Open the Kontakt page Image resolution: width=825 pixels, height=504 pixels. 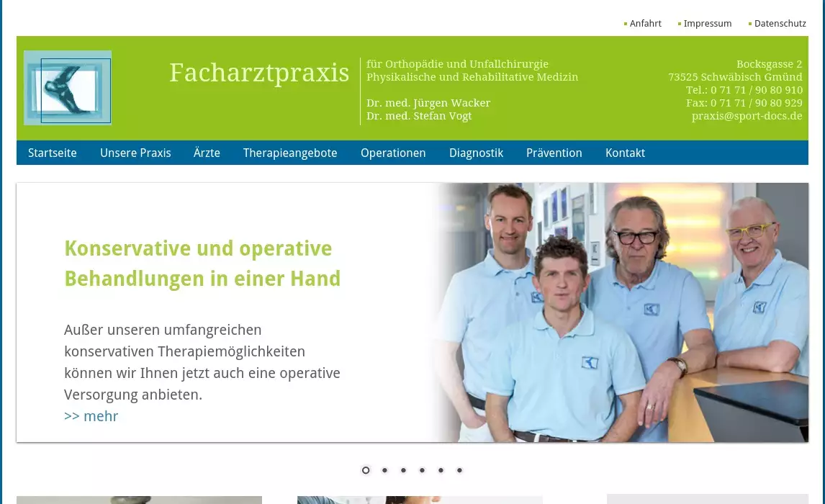[625, 153]
